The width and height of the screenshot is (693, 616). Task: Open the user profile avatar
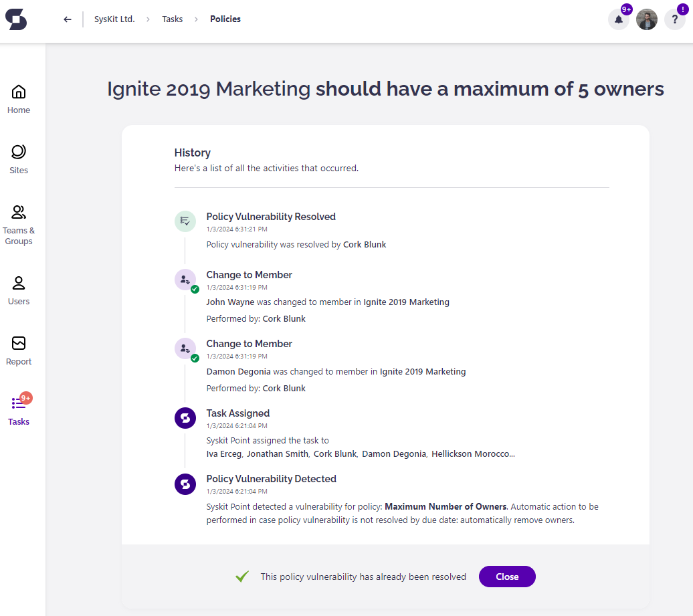pos(647,19)
